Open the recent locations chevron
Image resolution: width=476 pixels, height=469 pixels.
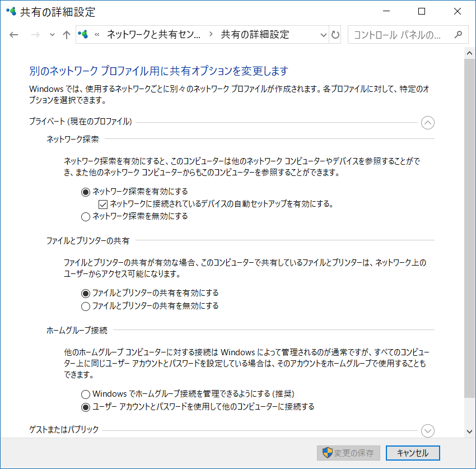[x=52, y=35]
